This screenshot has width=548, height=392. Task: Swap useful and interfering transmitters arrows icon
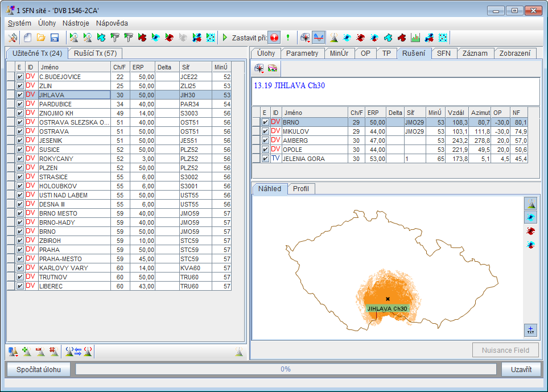click(79, 352)
